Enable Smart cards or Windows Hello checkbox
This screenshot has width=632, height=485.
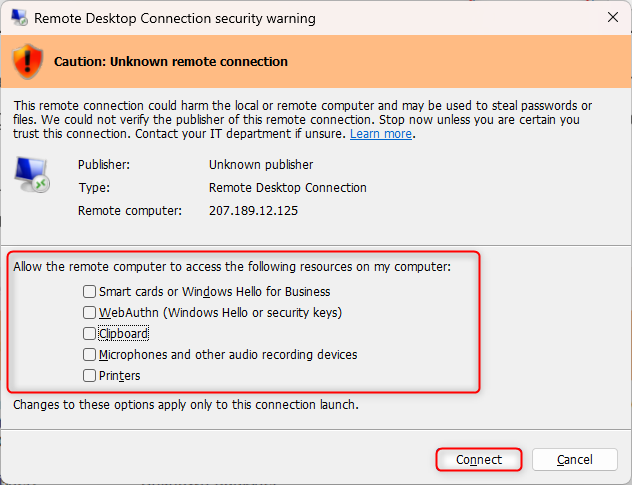[x=90, y=292]
